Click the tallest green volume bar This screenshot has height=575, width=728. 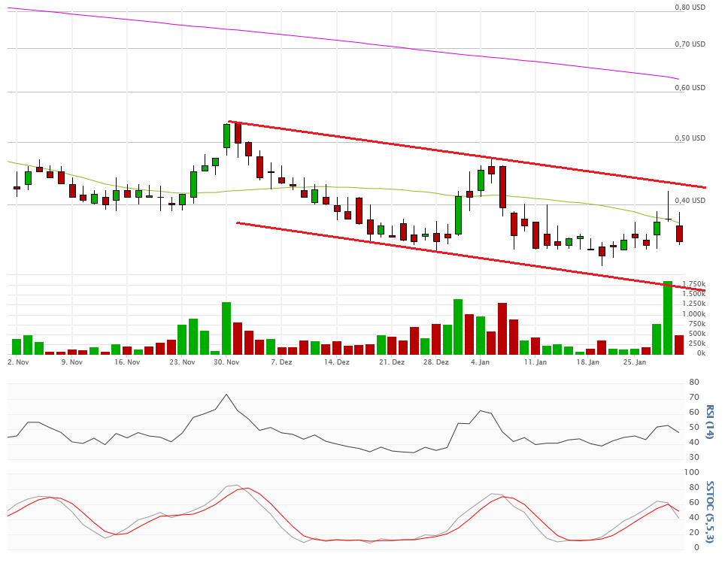[668, 318]
